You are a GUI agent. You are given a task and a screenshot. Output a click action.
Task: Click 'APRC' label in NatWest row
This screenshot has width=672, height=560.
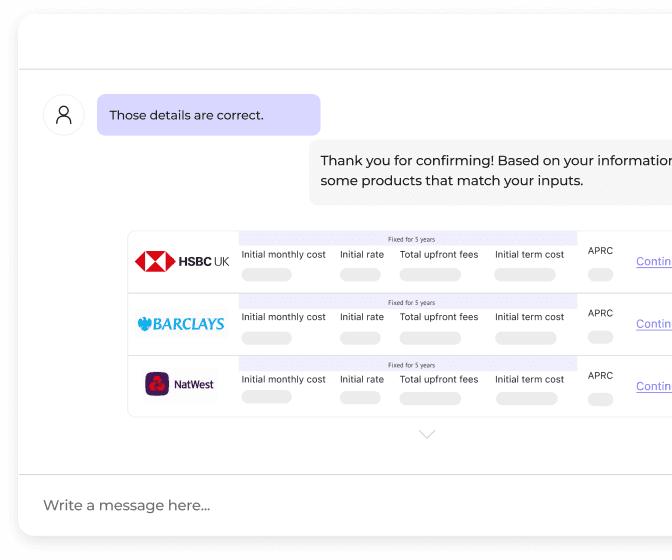tap(600, 376)
